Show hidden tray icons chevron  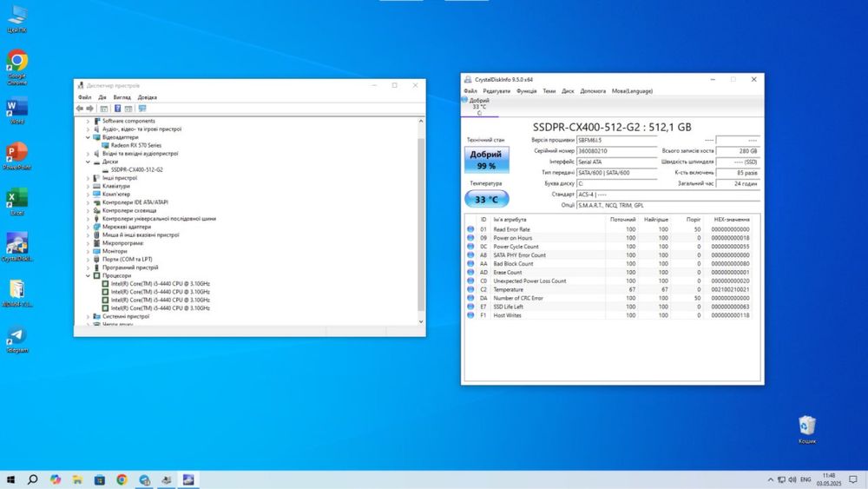tap(770, 479)
